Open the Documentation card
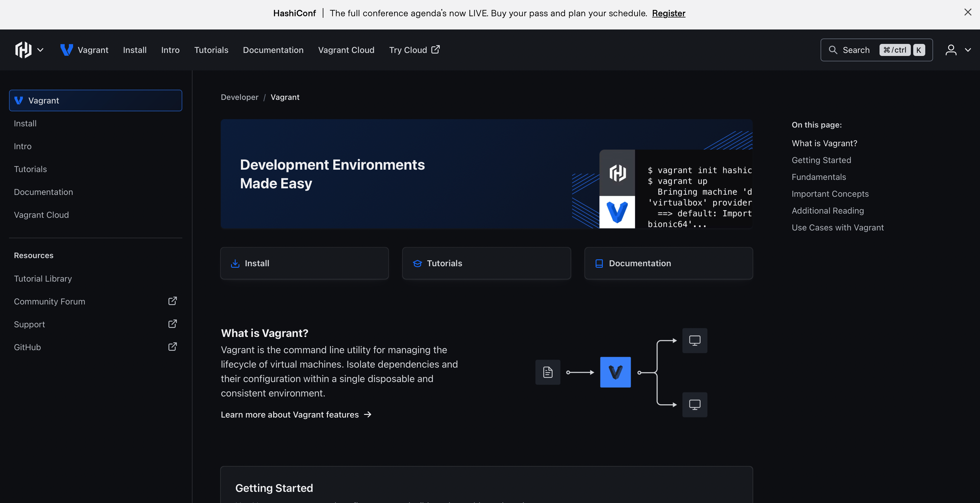The height and width of the screenshot is (503, 980). click(x=668, y=263)
